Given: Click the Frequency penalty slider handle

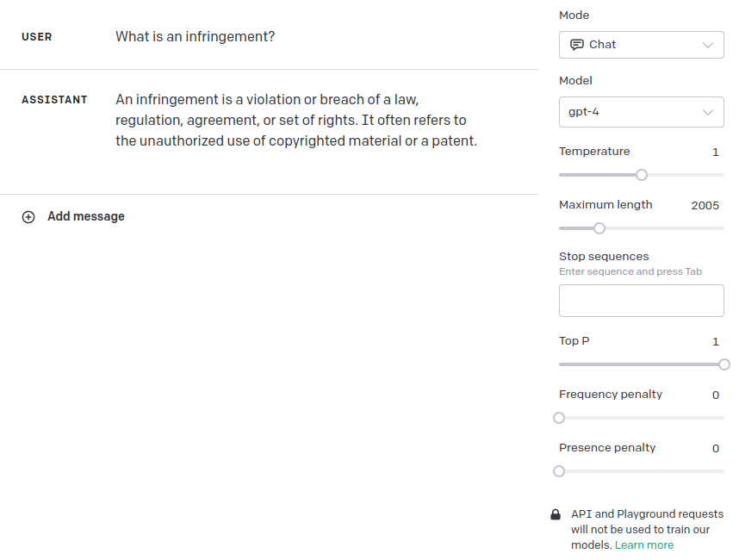Looking at the screenshot, I should (559, 418).
